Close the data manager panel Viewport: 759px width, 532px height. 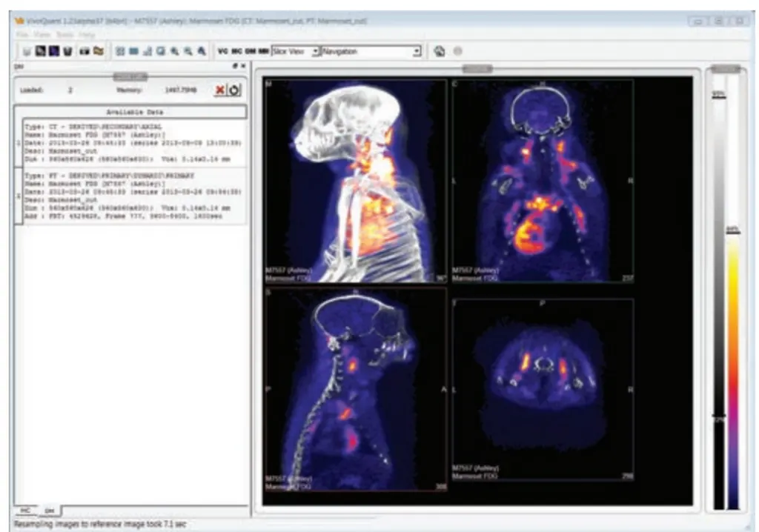243,66
